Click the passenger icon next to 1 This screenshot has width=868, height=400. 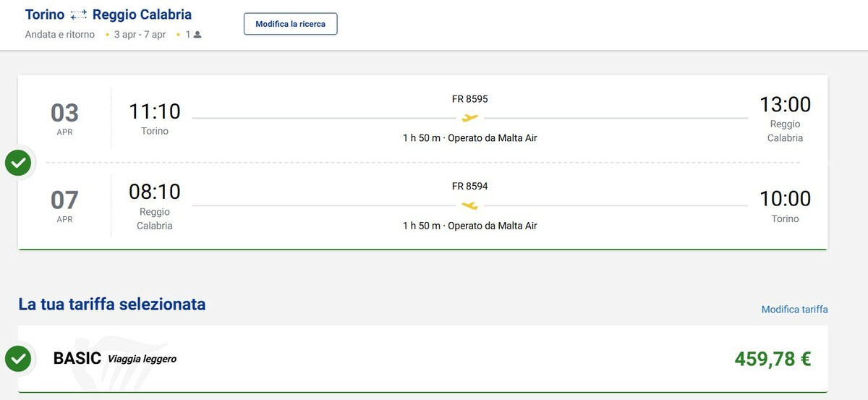click(x=197, y=35)
